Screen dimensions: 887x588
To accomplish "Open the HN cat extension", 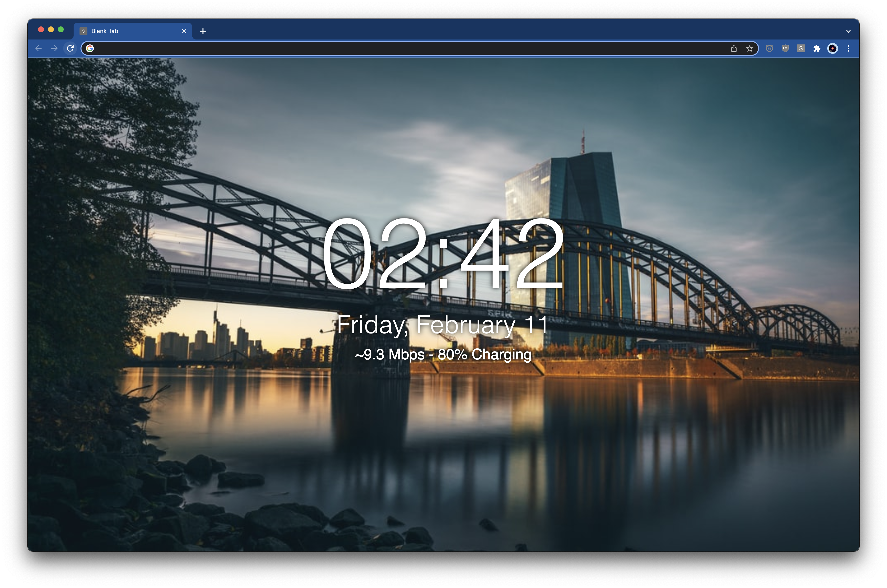I will (769, 48).
